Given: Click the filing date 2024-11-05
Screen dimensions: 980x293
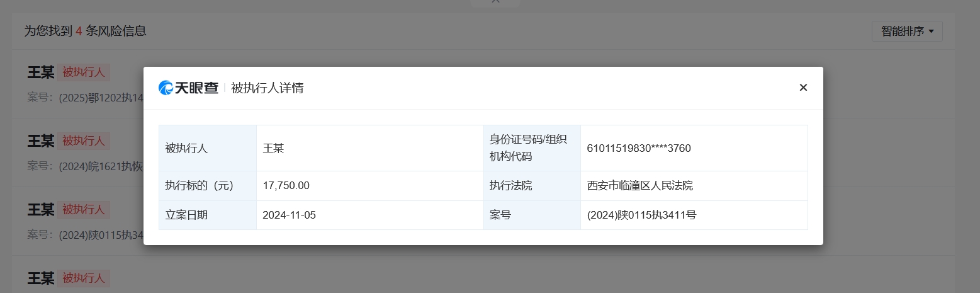Looking at the screenshot, I should point(289,215).
